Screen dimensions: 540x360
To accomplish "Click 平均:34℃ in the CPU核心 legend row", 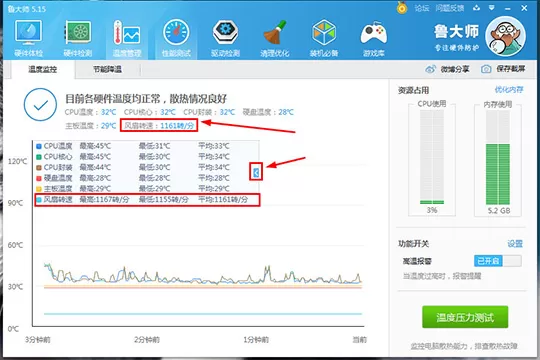I will tap(214, 157).
